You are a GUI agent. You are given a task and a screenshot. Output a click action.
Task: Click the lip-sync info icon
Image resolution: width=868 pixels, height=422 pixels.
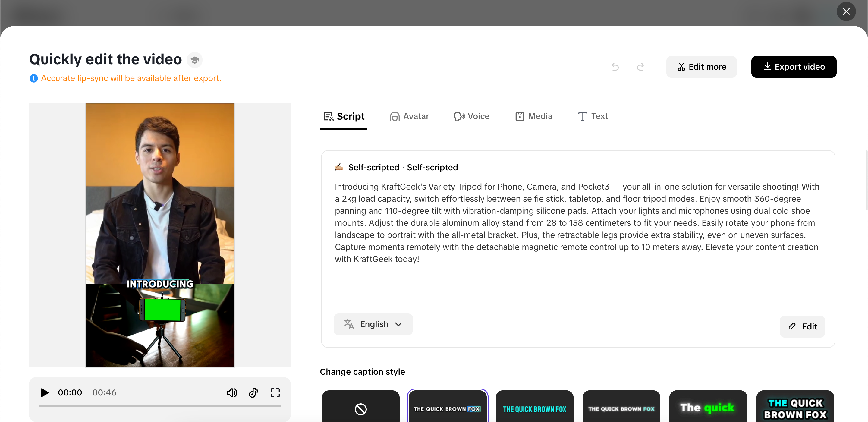click(x=34, y=78)
